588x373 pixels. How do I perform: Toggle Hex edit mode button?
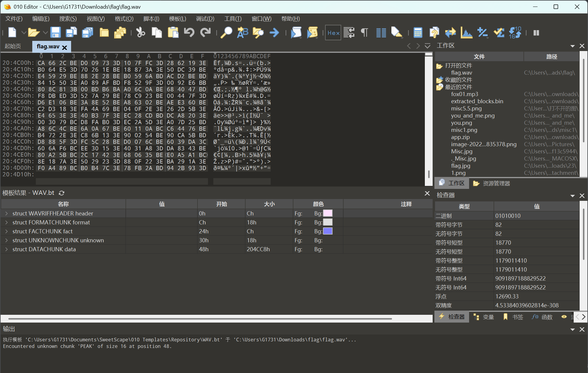(333, 33)
